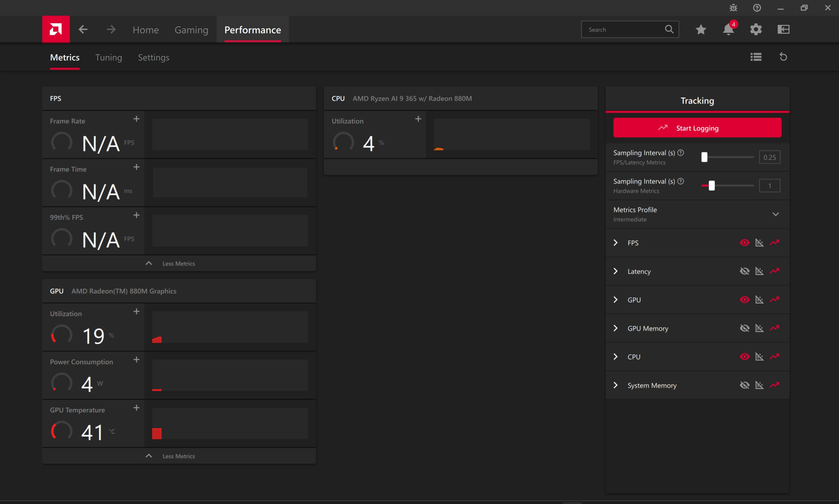Click the Start Logging button
The height and width of the screenshot is (504, 839).
click(697, 128)
